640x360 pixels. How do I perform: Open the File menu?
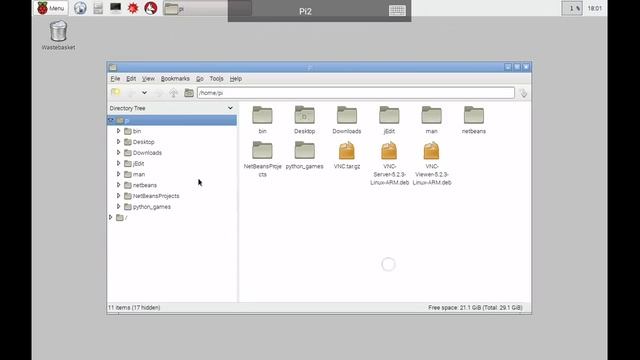pyautogui.click(x=115, y=79)
